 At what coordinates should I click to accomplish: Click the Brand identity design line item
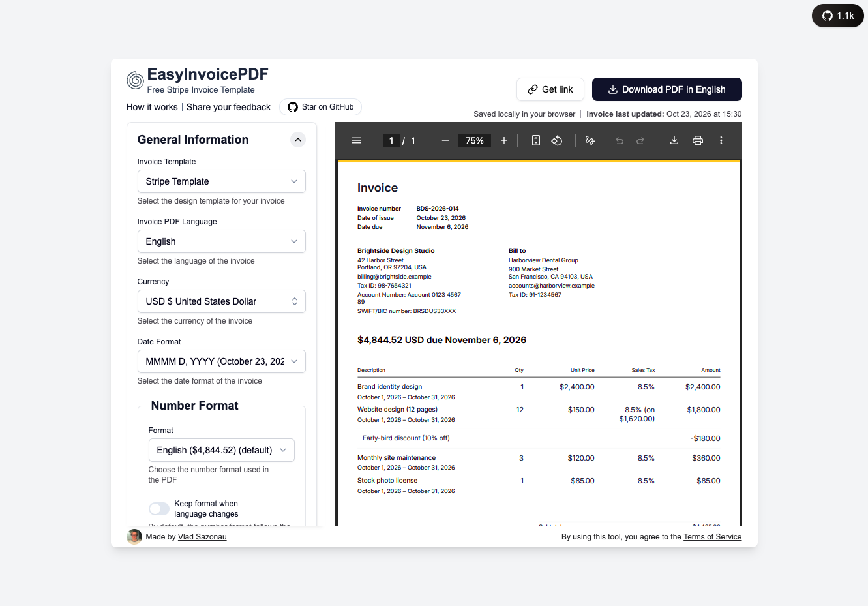389,387
